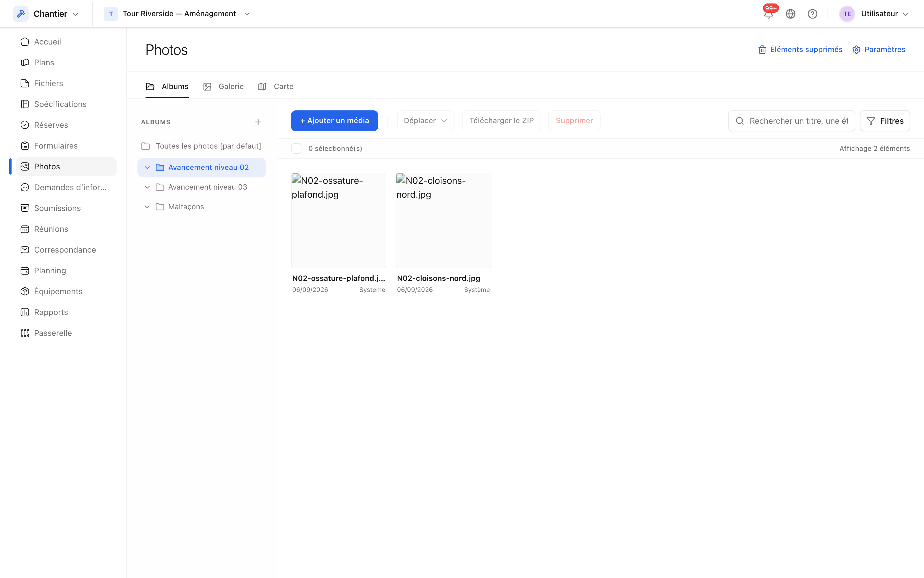Expand the Malfaçons album chevron
The width and height of the screenshot is (924, 578).
(x=147, y=207)
